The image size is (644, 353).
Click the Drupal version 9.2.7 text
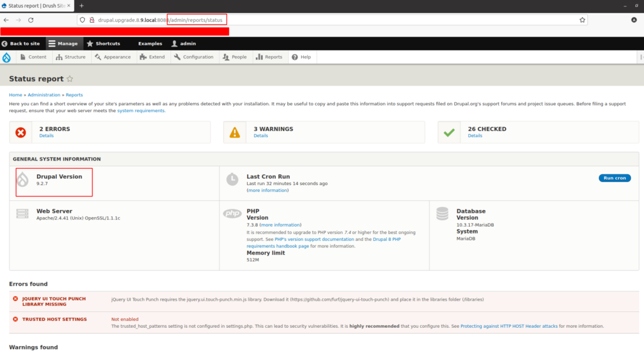click(x=42, y=184)
